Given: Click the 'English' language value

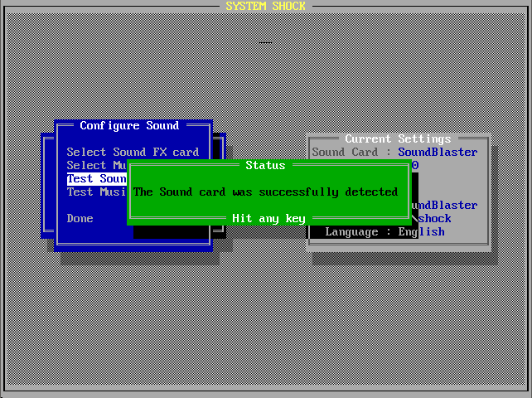Looking at the screenshot, I should [421, 231].
